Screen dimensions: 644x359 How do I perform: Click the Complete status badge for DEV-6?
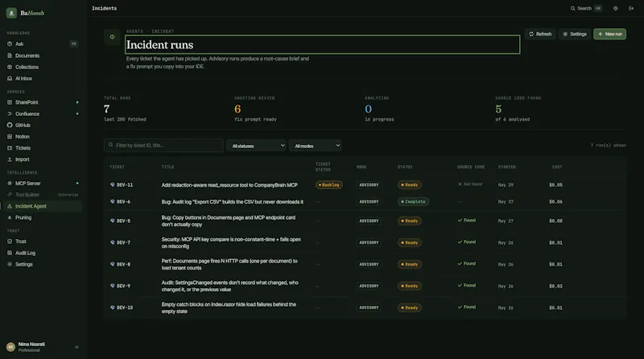tap(413, 202)
